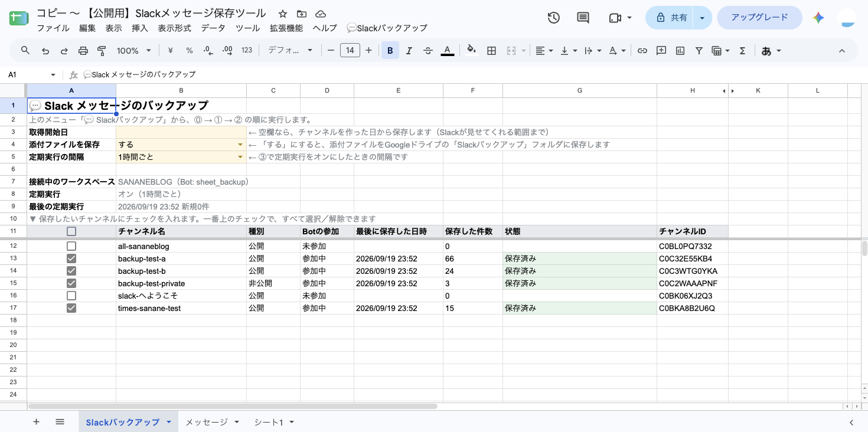Viewport: 868px width, 432px height.
Task: Insert a chart
Action: click(x=680, y=51)
